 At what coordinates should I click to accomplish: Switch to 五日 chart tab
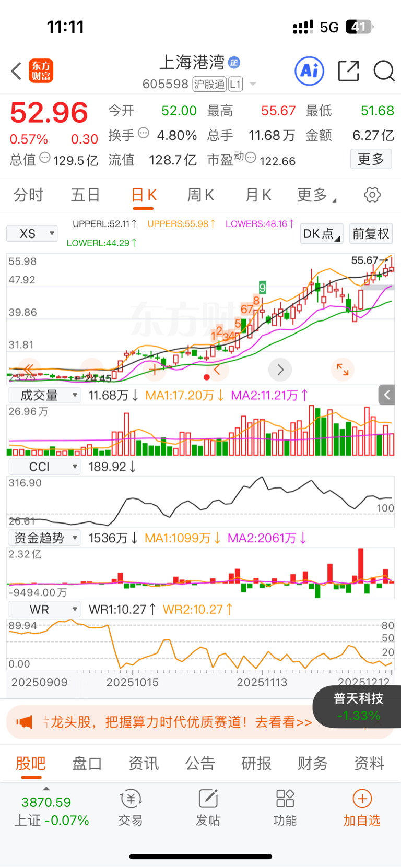(x=86, y=195)
